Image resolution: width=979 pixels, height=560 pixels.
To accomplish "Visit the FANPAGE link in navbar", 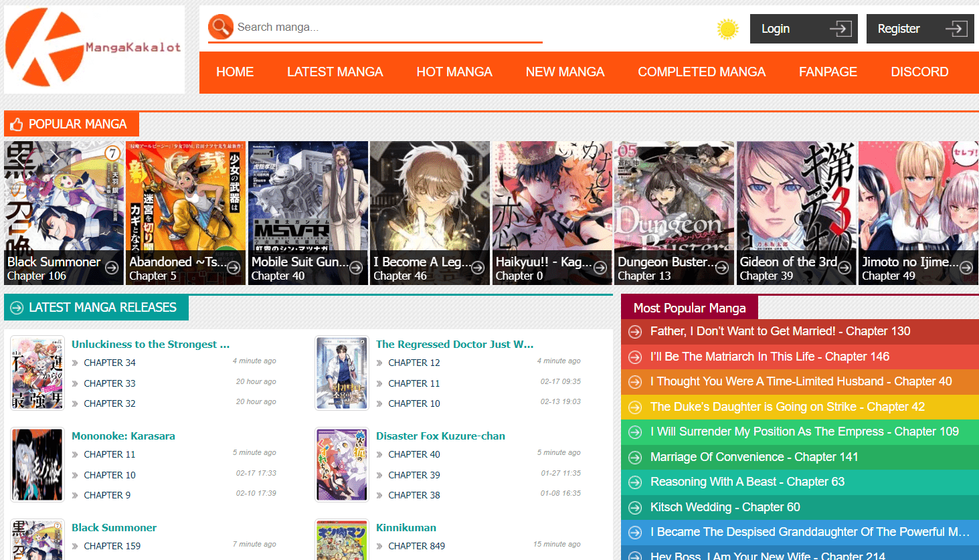I will pyautogui.click(x=828, y=72).
